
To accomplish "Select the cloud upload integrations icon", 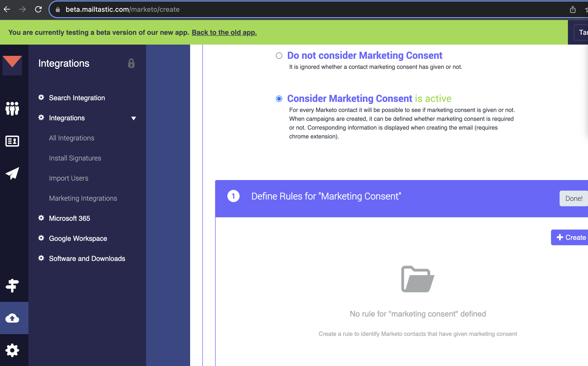I will (12, 318).
